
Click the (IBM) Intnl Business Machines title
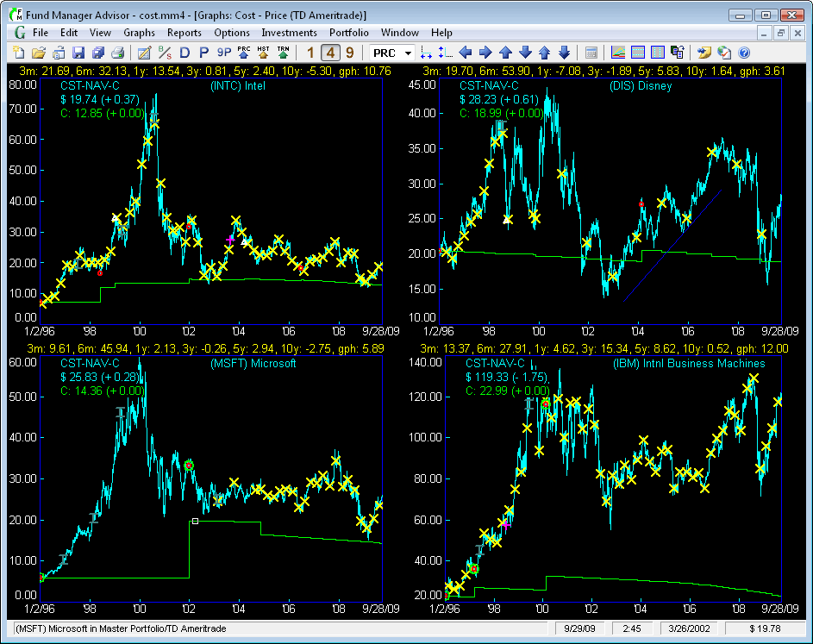(x=689, y=364)
